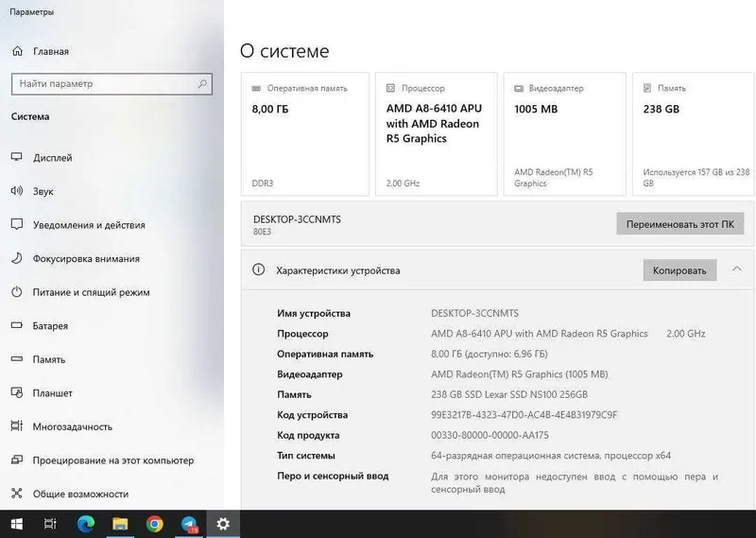Click the Фокусировка внимания moon icon
Image resolution: width=756 pixels, height=538 pixels.
(x=17, y=258)
